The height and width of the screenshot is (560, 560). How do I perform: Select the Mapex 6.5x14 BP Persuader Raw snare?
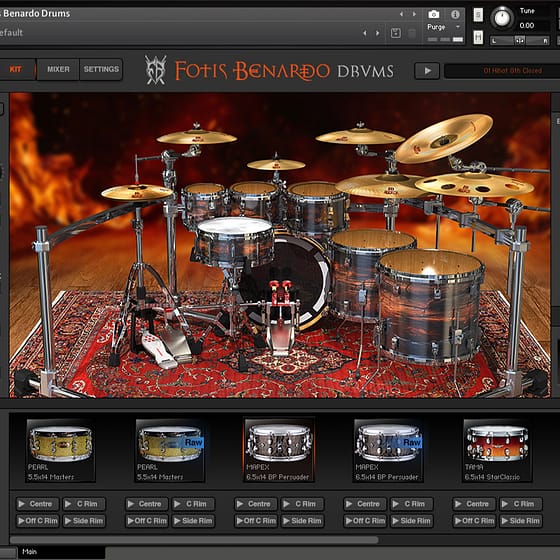tap(388, 451)
